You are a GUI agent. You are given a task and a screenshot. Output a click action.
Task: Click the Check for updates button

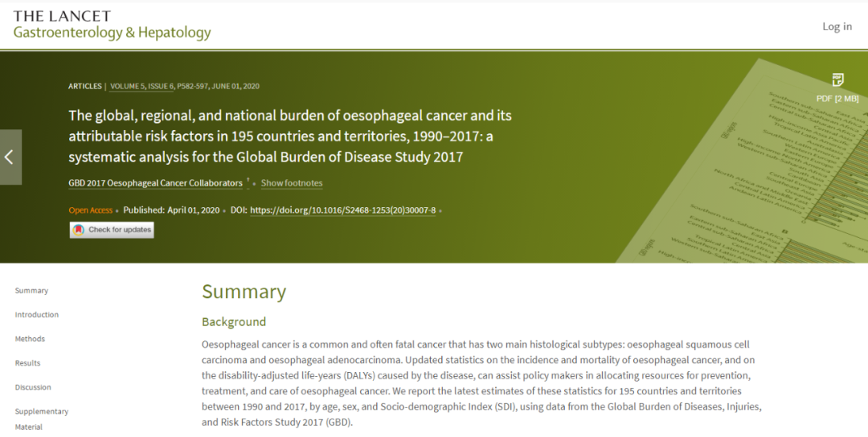(112, 230)
